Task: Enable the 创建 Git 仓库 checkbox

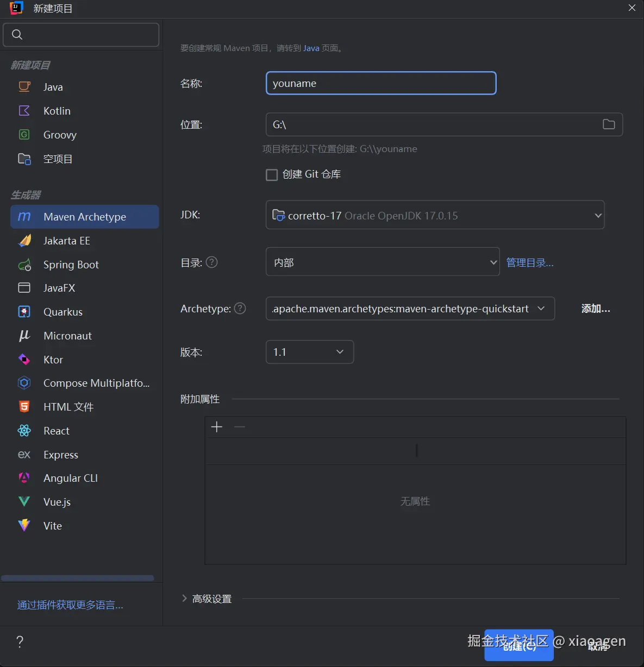Action: (x=272, y=174)
